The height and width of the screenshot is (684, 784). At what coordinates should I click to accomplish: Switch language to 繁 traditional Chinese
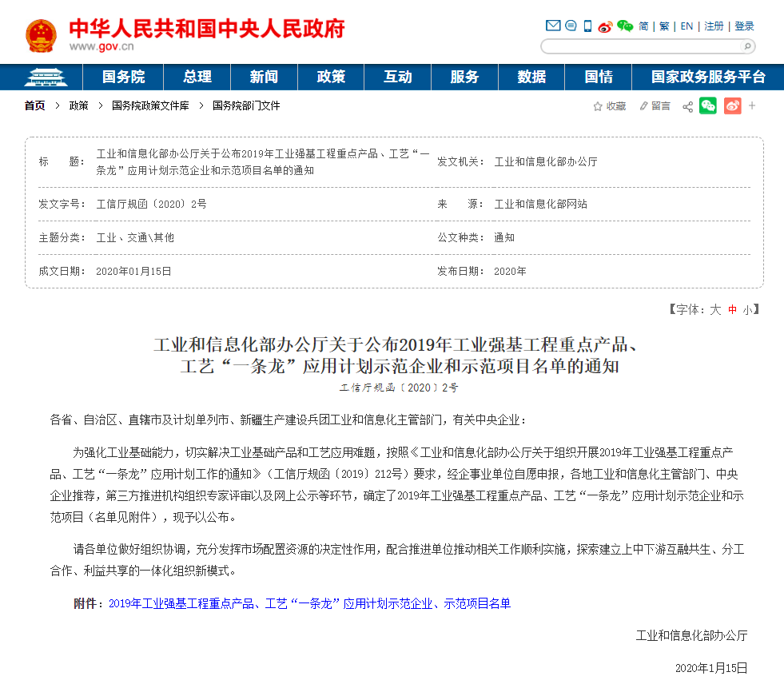(664, 26)
